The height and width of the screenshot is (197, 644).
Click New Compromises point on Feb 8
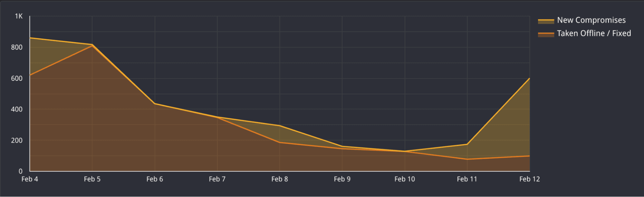tap(280, 126)
